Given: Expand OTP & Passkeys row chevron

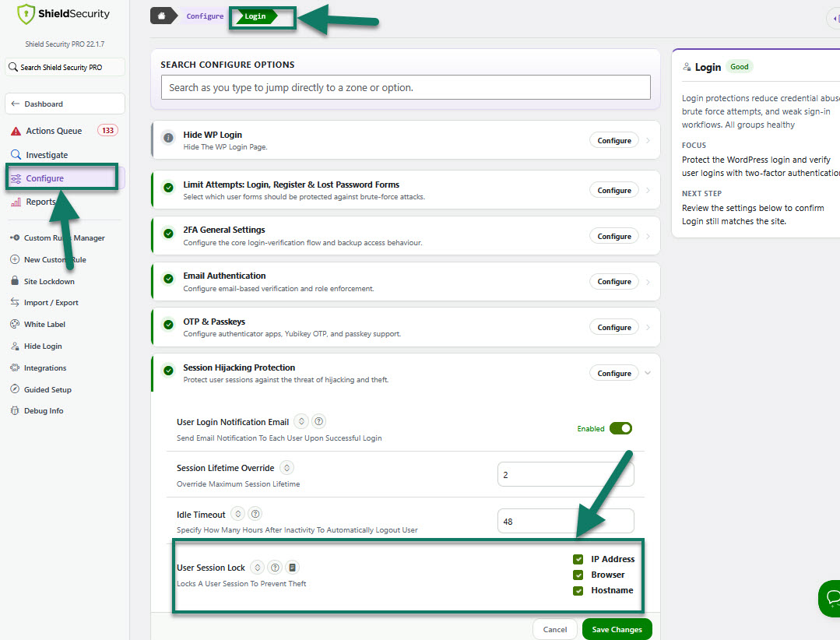Looking at the screenshot, I should 648,327.
